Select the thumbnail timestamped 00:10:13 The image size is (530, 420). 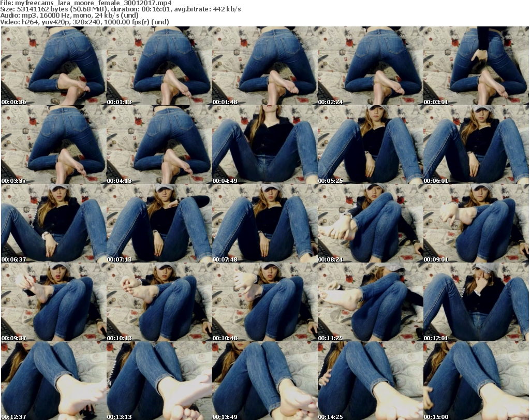[159, 302]
